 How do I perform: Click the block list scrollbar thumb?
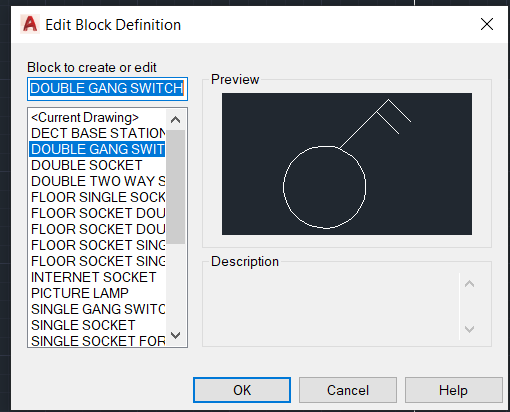176,187
